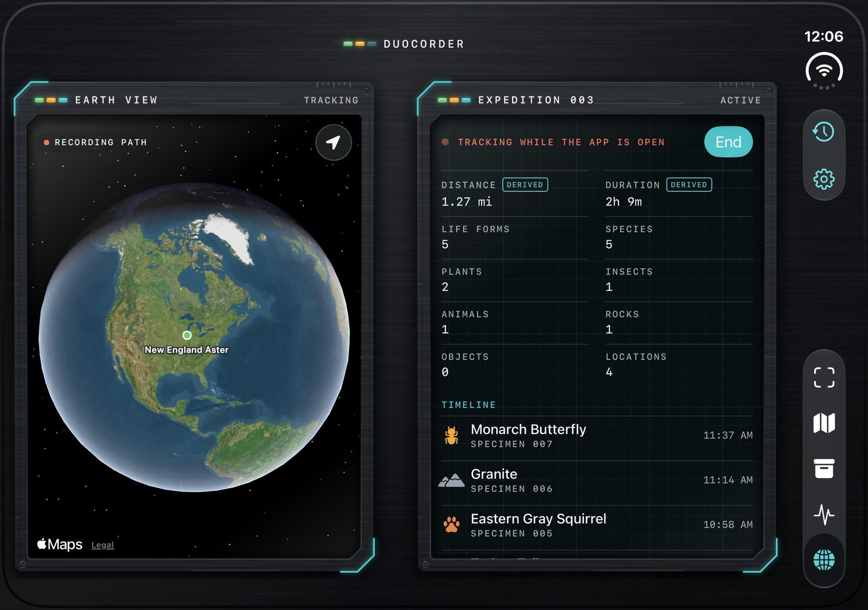
Task: Click the 12:06 clock display
Action: coord(824,36)
